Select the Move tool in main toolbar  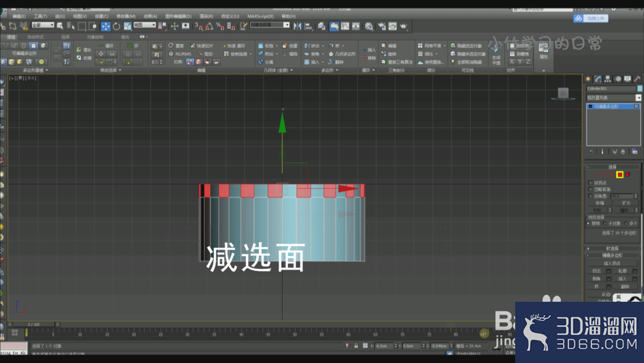(x=106, y=26)
